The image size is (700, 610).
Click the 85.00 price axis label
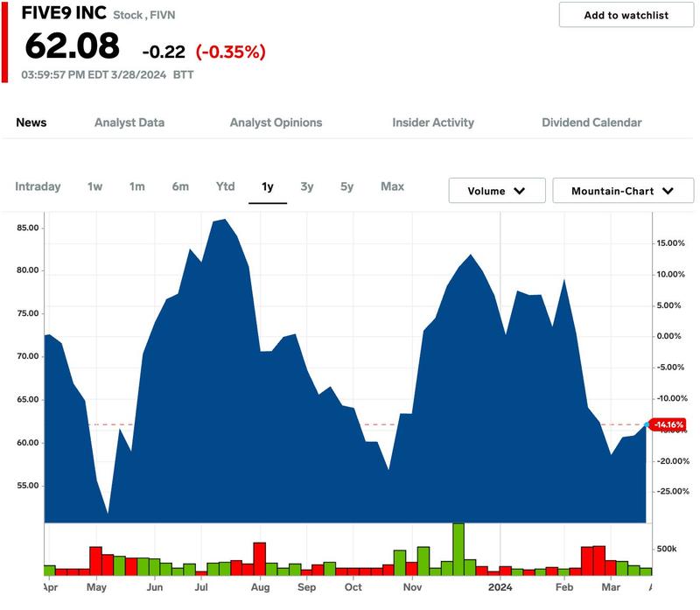[28, 228]
